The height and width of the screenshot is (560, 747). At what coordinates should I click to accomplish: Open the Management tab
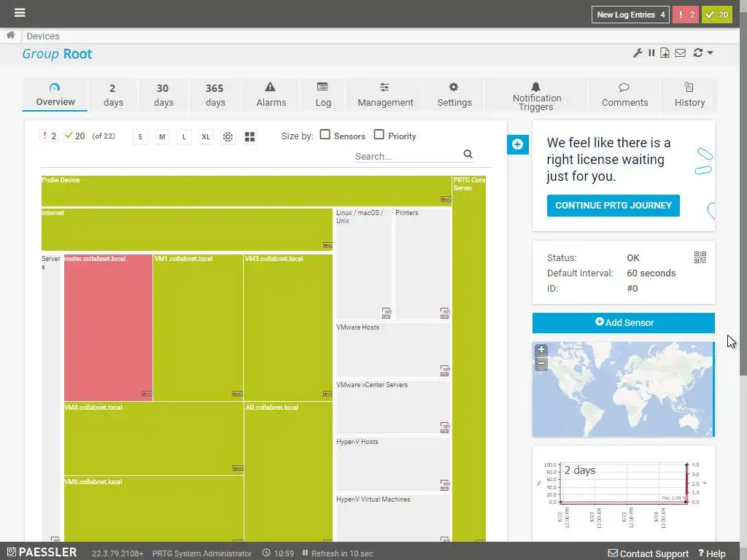pos(385,95)
